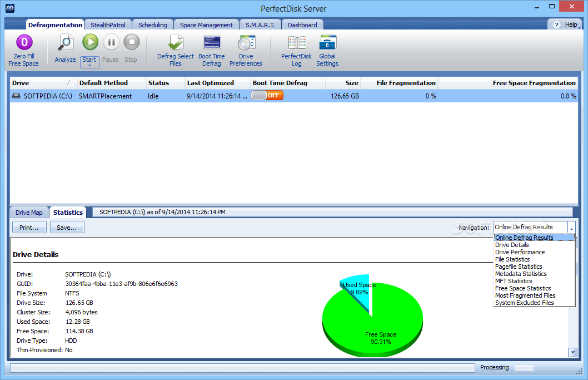Run Analyze with the magnifier icon

66,42
